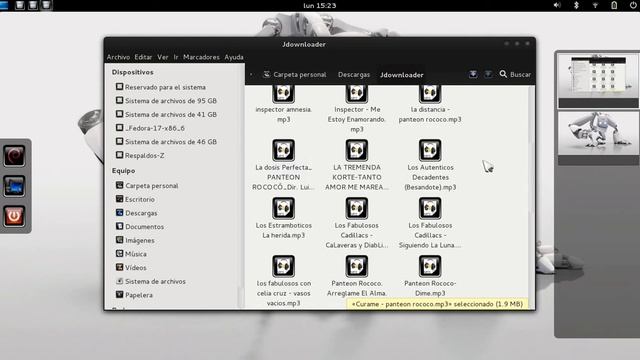Open the _Fedora-17-x86_6 device
This screenshot has width=640, height=360.
click(x=150, y=128)
